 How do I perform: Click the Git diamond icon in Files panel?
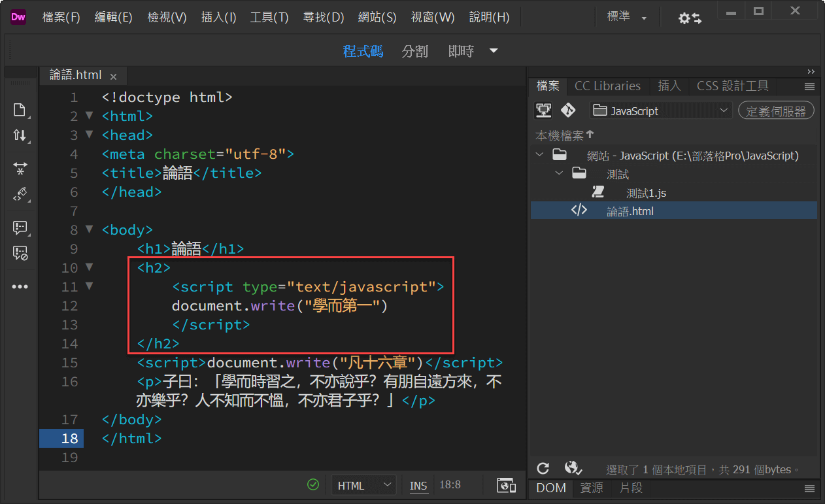pyautogui.click(x=567, y=110)
